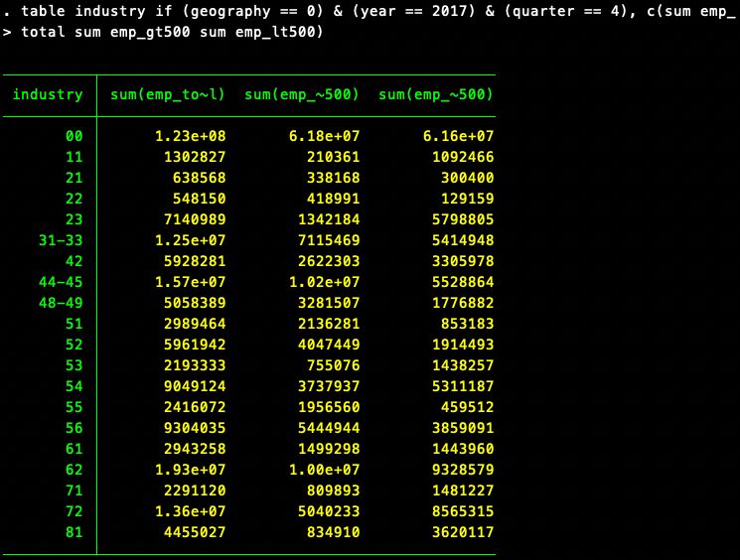Click the table command line text
Viewport: 740px width, 560px height.
[x=370, y=12]
